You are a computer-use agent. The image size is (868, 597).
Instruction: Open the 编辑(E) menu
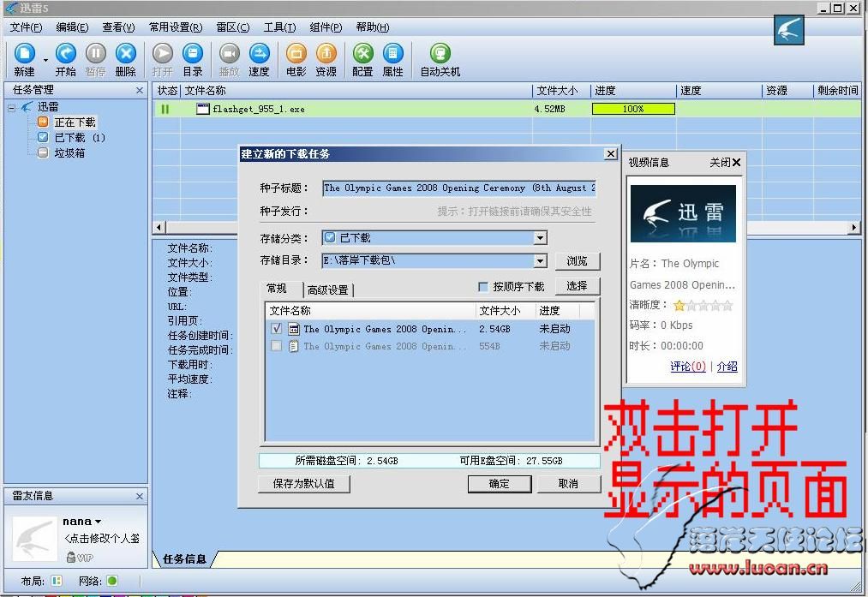click(72, 27)
